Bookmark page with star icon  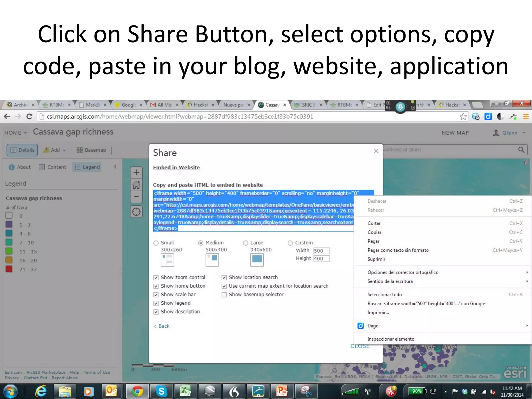[463, 117]
